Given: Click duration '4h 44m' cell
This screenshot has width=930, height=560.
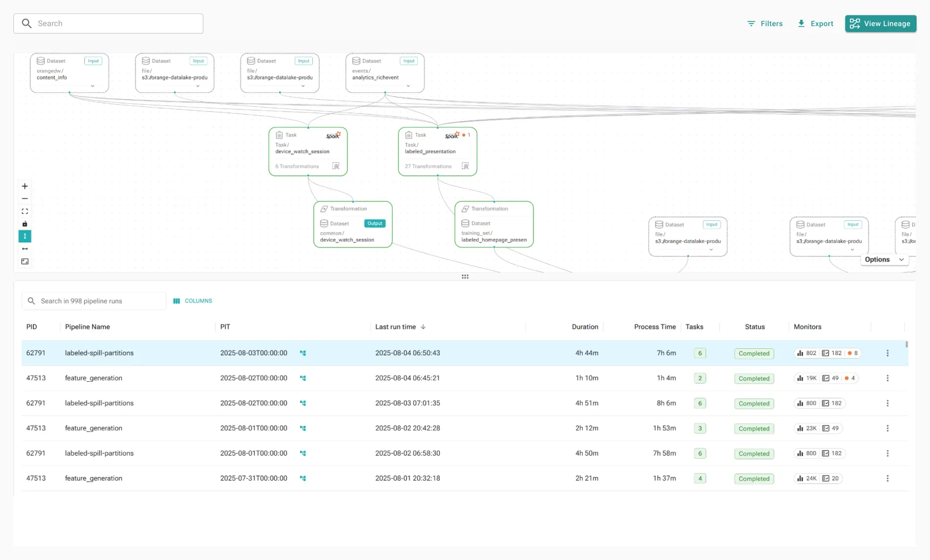Looking at the screenshot, I should tap(587, 353).
